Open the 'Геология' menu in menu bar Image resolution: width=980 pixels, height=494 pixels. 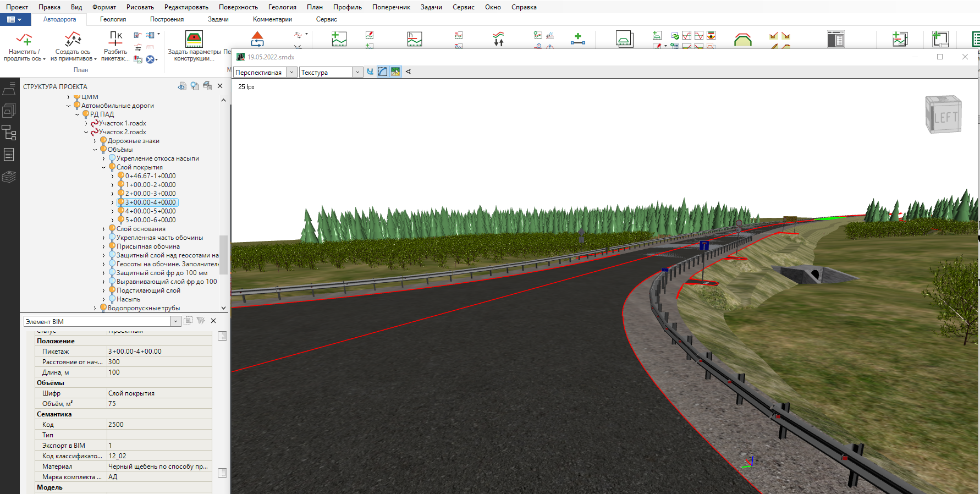click(x=282, y=7)
